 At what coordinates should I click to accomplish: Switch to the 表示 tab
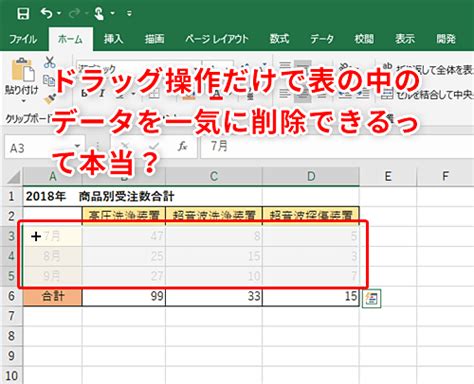(x=405, y=39)
